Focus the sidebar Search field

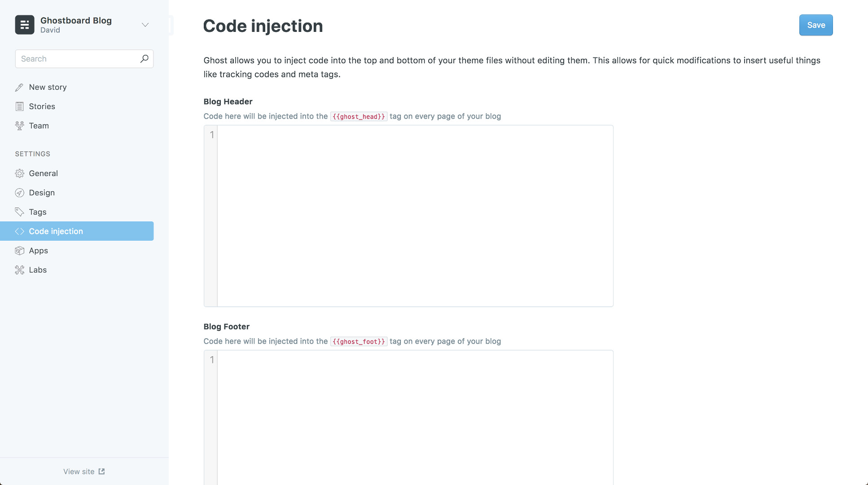pos(84,59)
